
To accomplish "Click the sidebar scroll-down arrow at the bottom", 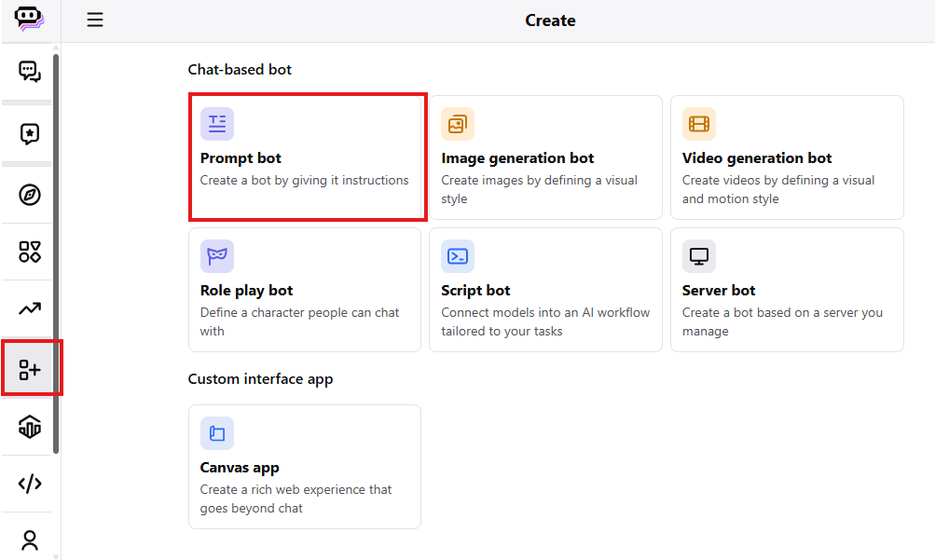I will (x=56, y=554).
